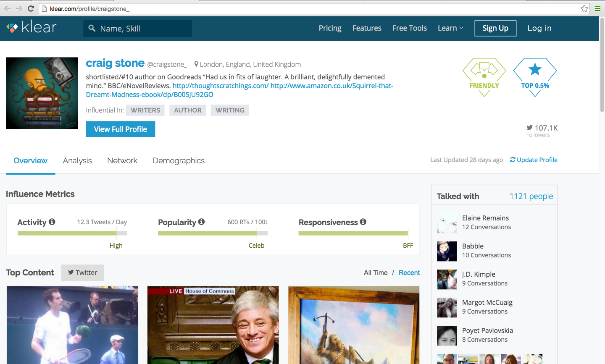Click the AUTHOR influence tag

coord(188,110)
